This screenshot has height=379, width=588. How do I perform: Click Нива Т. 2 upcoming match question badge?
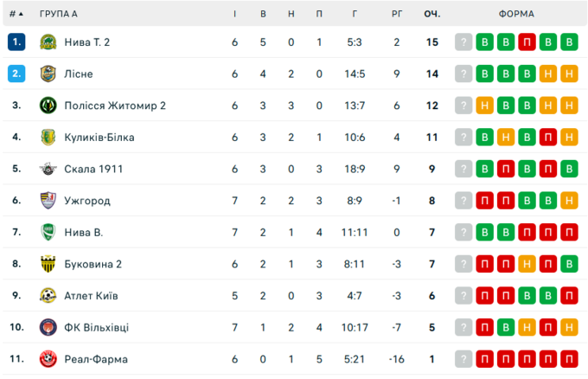coord(464,42)
